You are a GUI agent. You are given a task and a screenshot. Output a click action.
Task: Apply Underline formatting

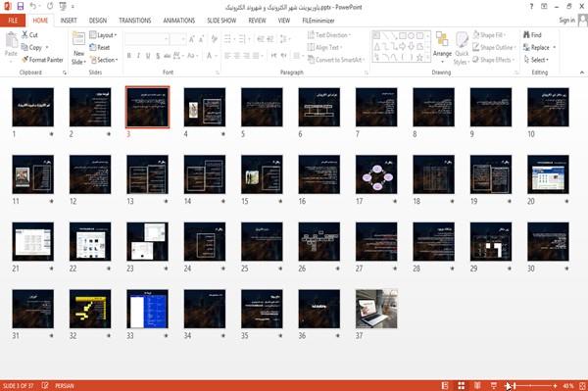tap(148, 56)
